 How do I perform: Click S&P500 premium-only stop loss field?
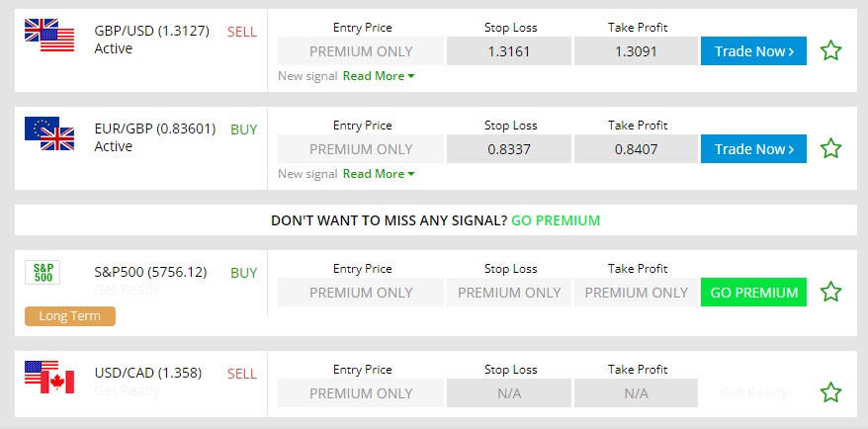tap(509, 293)
